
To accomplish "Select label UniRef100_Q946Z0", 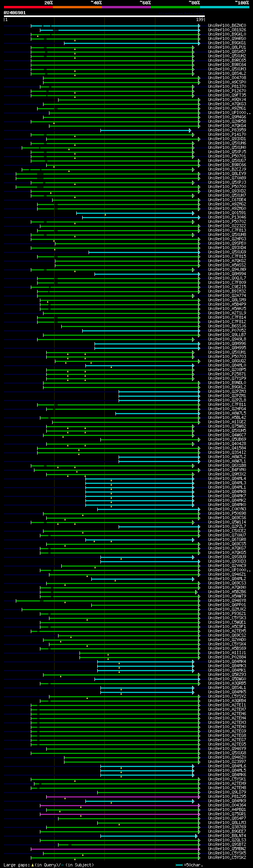I will [x=227, y=758].
